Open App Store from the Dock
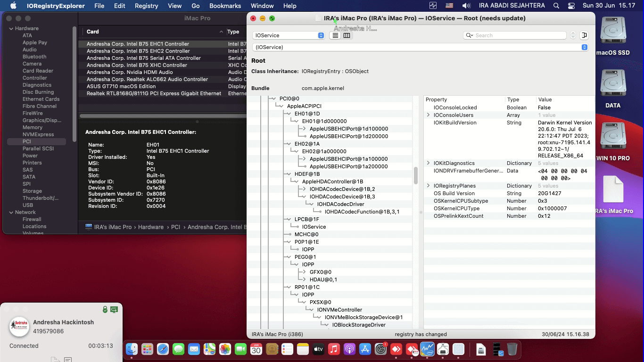This screenshot has height=362, width=644. pos(365,349)
